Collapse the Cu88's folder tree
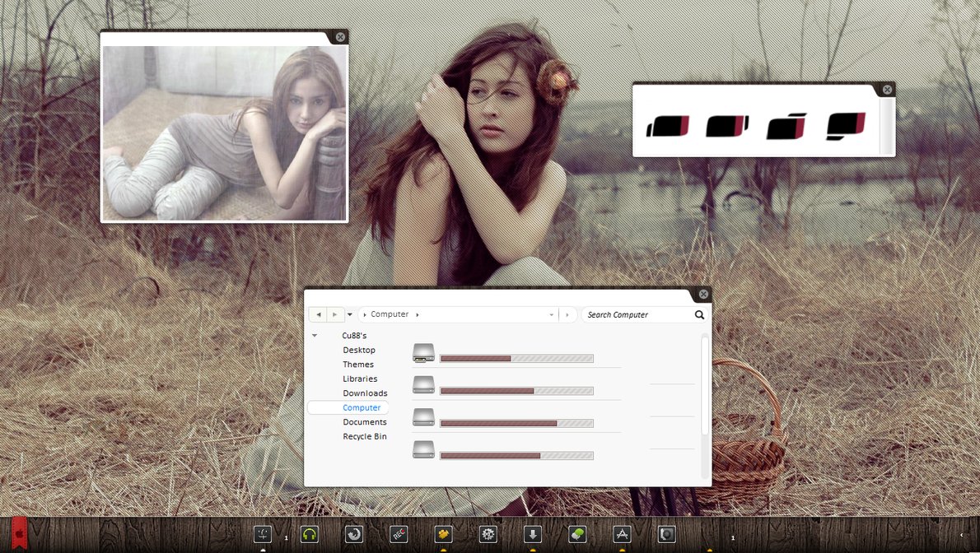The width and height of the screenshot is (980, 553). coord(315,336)
